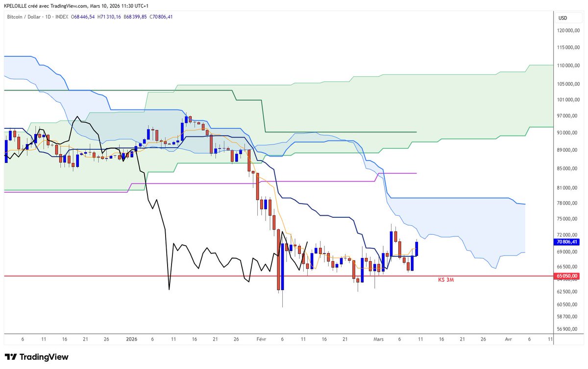
Task: Click the 81 000,00 price axis label
Action: pyautogui.click(x=567, y=188)
